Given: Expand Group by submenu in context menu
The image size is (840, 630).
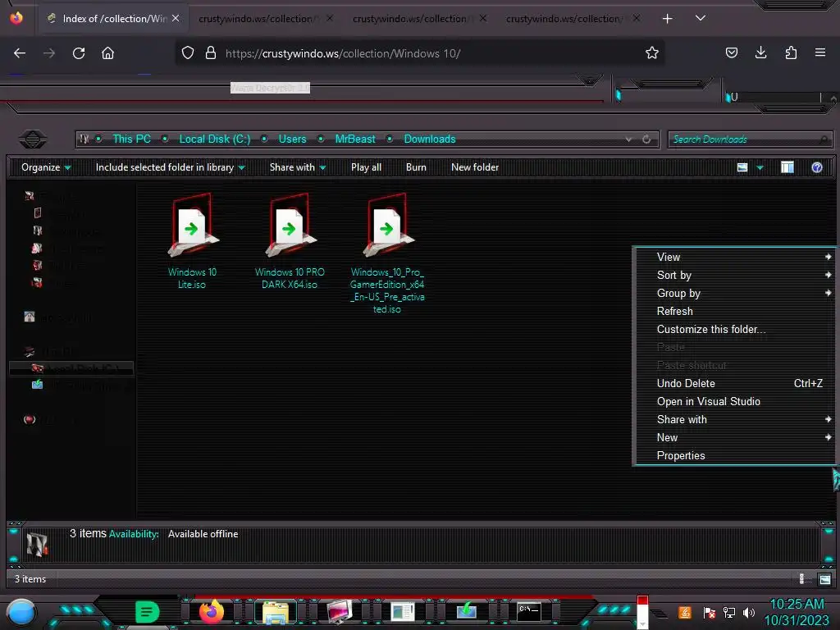Looking at the screenshot, I should tap(735, 294).
